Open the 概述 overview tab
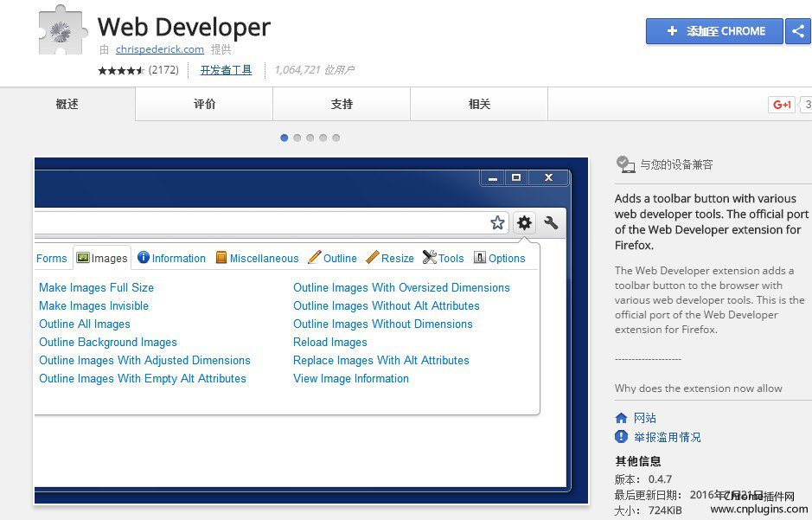This screenshot has width=812, height=520. (67, 104)
